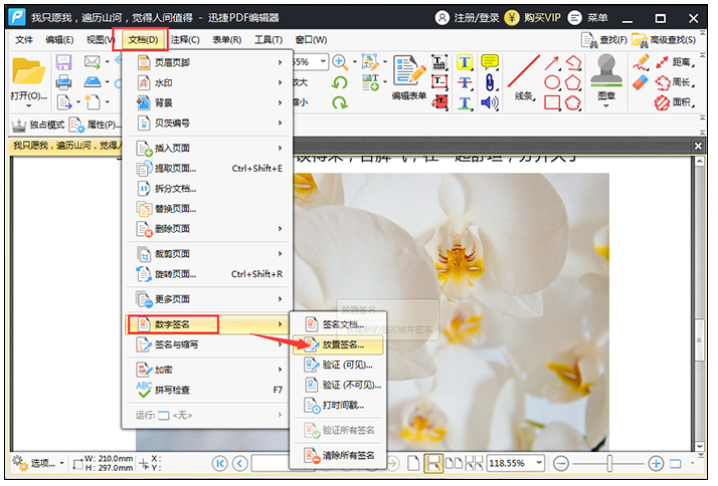
Task: Click 注册/登录 in the title bar
Action: pos(467,18)
